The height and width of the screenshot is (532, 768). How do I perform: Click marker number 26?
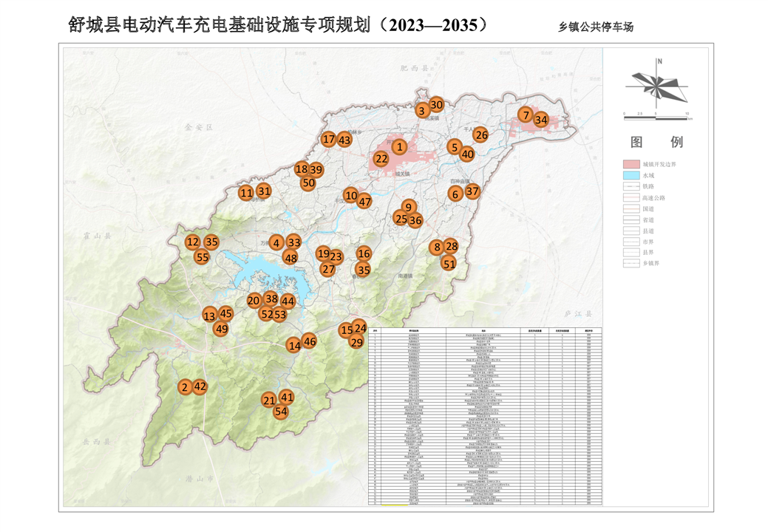pyautogui.click(x=481, y=135)
